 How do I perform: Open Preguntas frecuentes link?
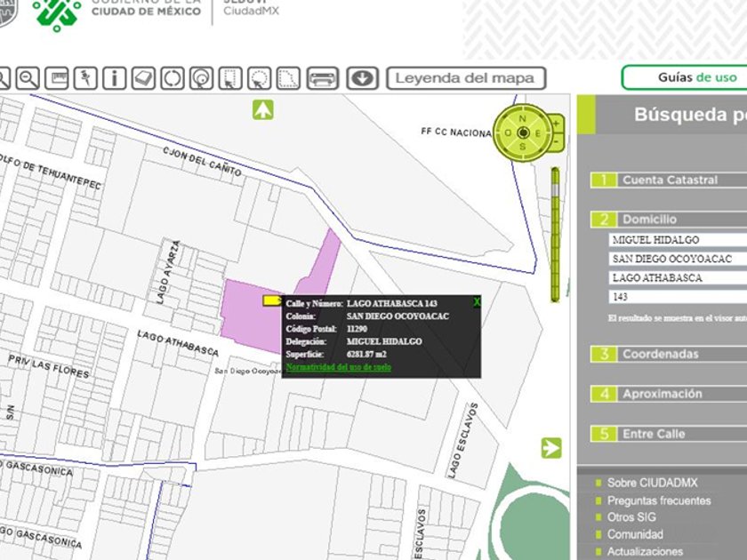[658, 500]
